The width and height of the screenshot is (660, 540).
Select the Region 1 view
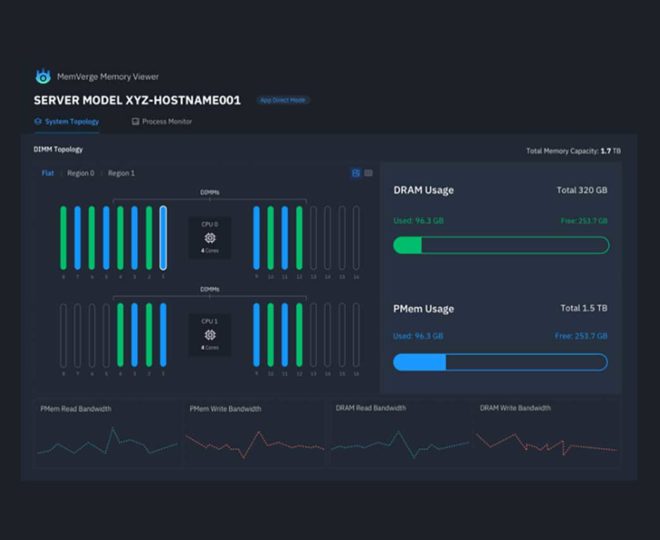121,173
